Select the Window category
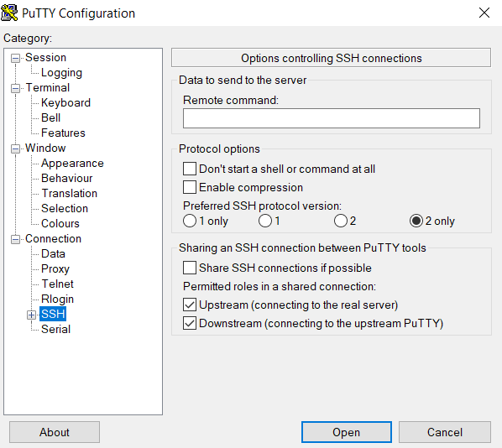The height and width of the screenshot is (448, 502). pos(45,148)
